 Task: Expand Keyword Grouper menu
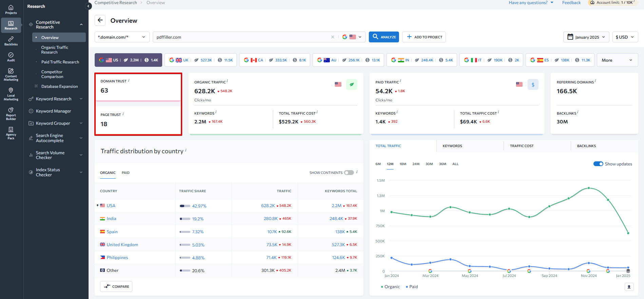click(81, 123)
